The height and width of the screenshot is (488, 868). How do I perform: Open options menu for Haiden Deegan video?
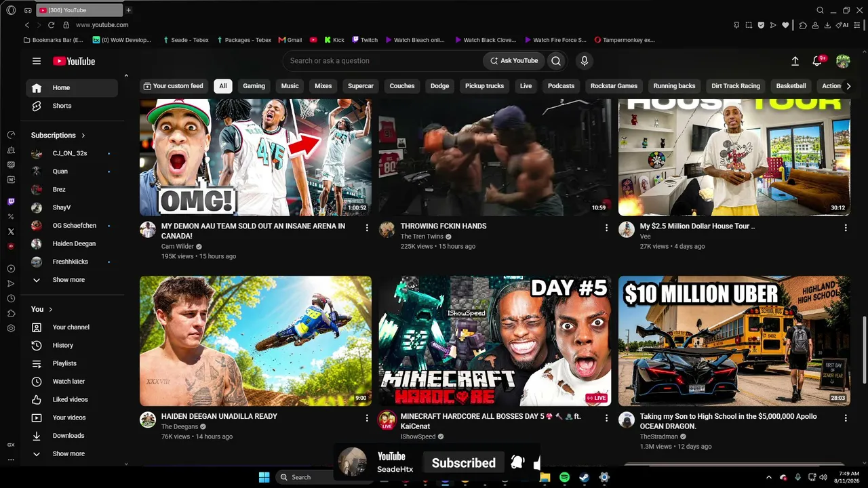367,418
